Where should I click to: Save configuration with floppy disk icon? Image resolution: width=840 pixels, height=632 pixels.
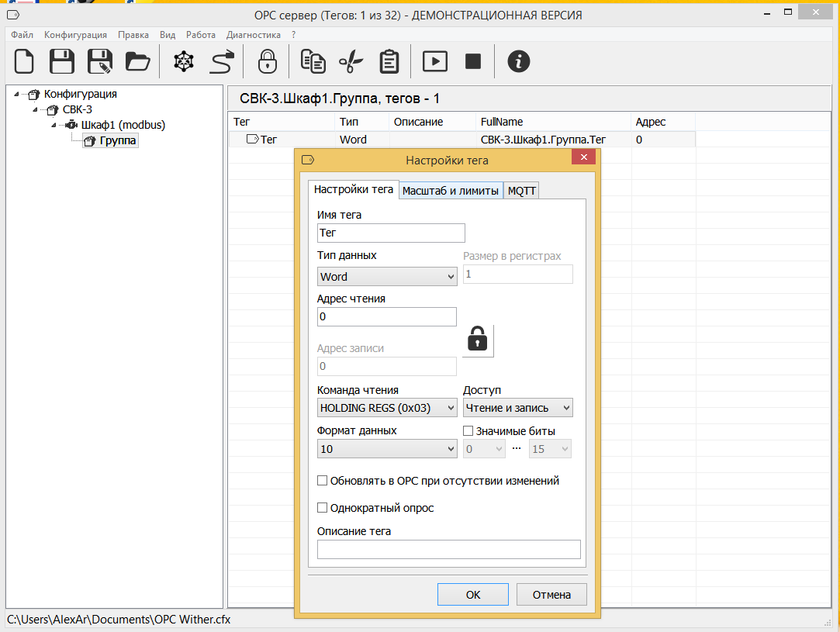point(61,61)
